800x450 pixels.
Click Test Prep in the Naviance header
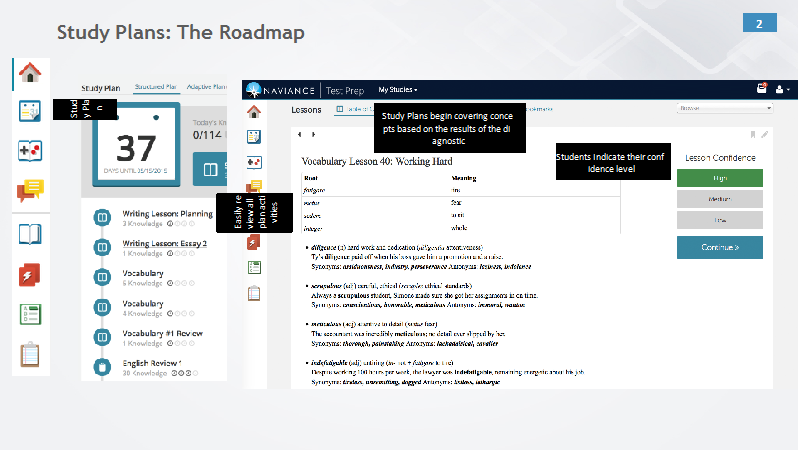coord(345,91)
